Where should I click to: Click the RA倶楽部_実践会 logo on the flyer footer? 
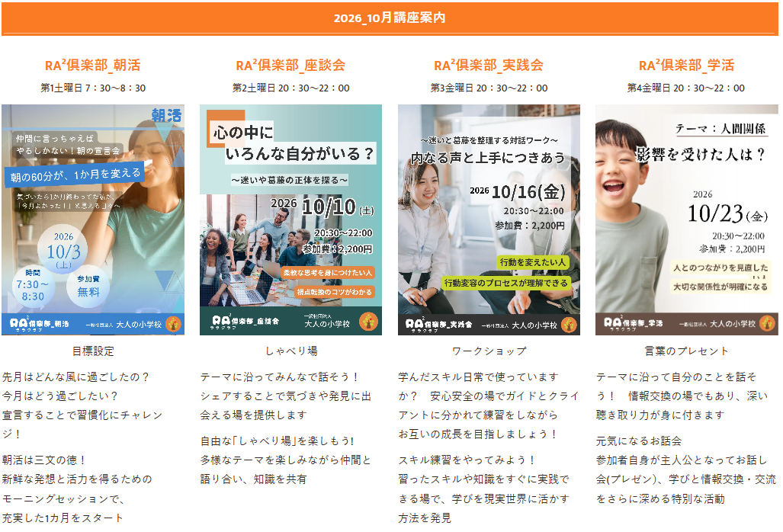pos(439,325)
